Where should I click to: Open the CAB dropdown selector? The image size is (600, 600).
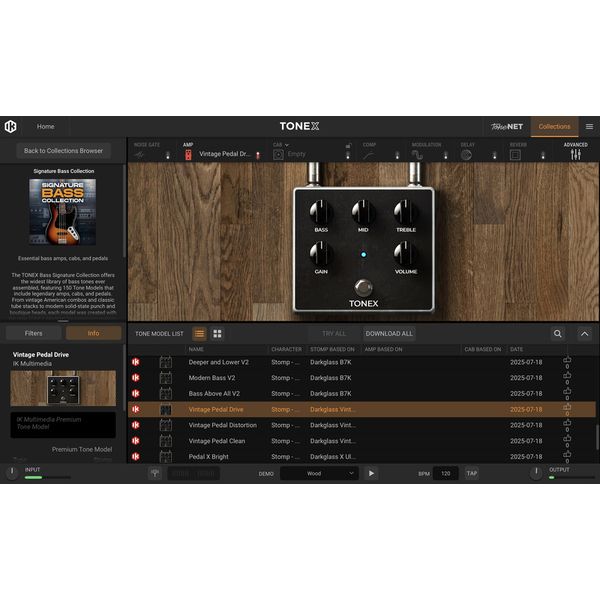coord(287,145)
